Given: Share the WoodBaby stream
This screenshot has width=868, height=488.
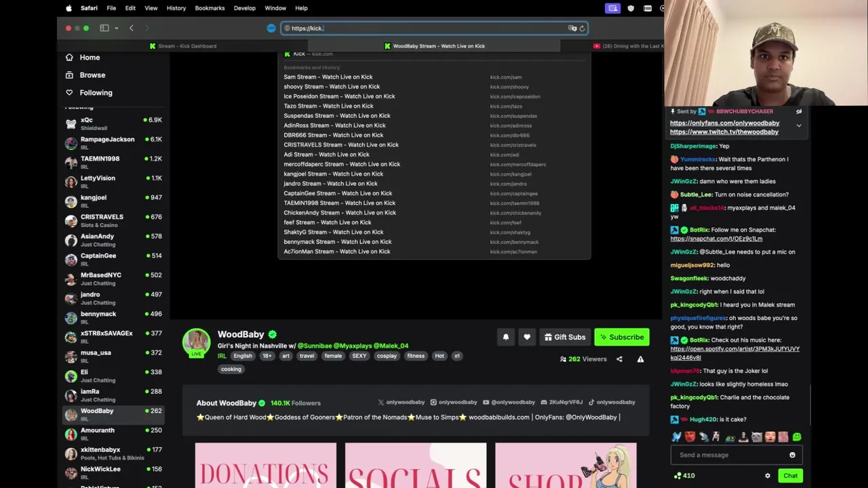Looking at the screenshot, I should click(x=619, y=359).
